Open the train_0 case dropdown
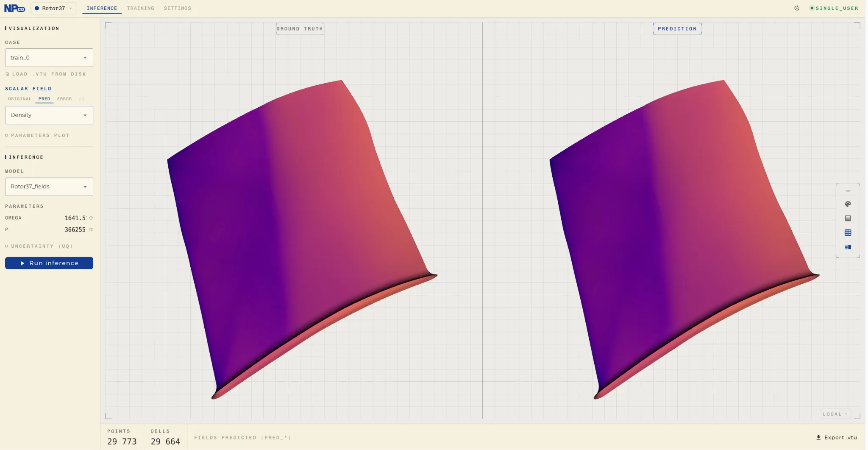 click(49, 58)
